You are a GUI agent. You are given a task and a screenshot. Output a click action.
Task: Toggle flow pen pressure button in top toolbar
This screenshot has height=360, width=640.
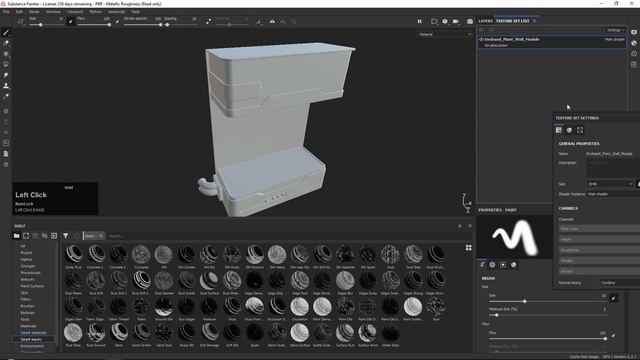click(x=118, y=21)
